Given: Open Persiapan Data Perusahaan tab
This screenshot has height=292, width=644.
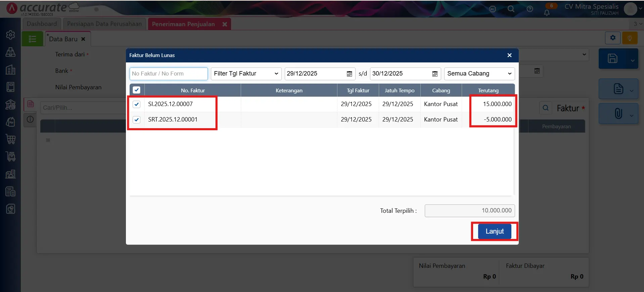Looking at the screenshot, I should pyautogui.click(x=104, y=24).
